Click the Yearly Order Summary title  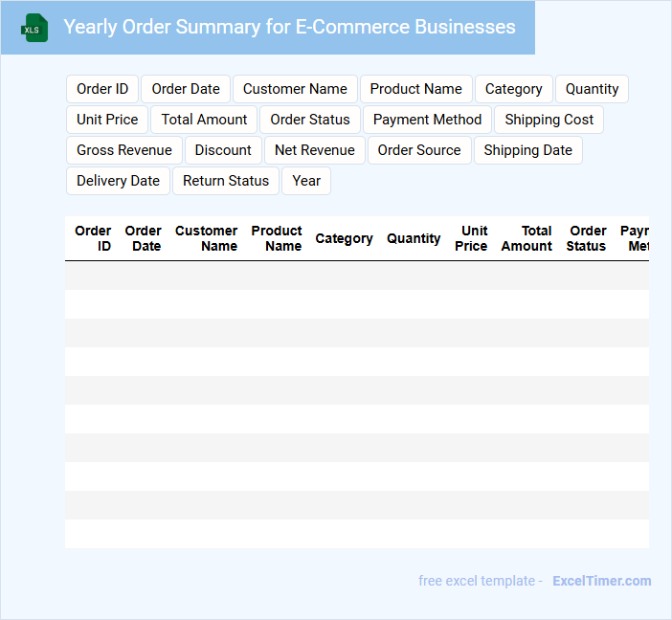click(x=289, y=27)
